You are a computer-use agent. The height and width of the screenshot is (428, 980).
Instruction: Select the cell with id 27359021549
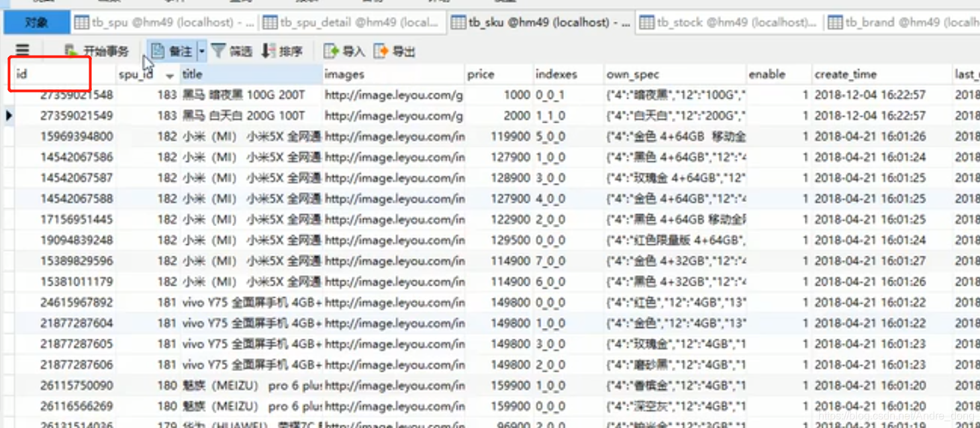point(64,115)
